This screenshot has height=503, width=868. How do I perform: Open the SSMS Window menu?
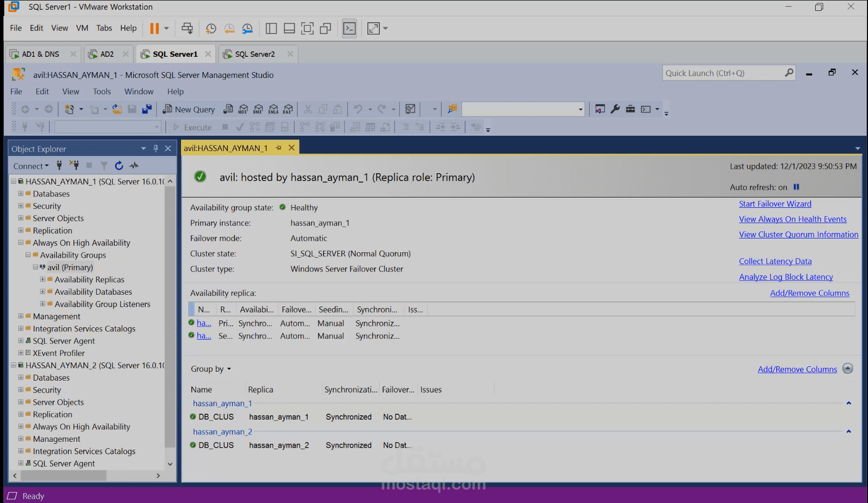[x=139, y=91]
